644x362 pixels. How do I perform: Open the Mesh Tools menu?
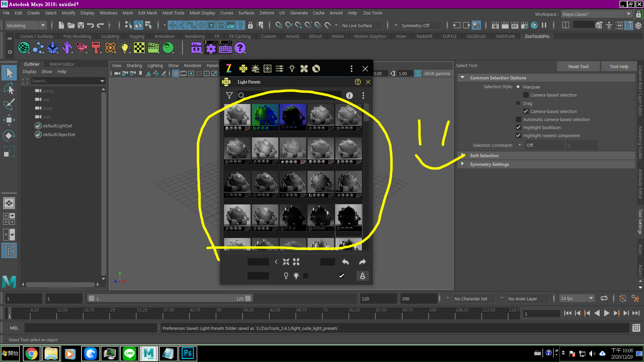point(173,13)
